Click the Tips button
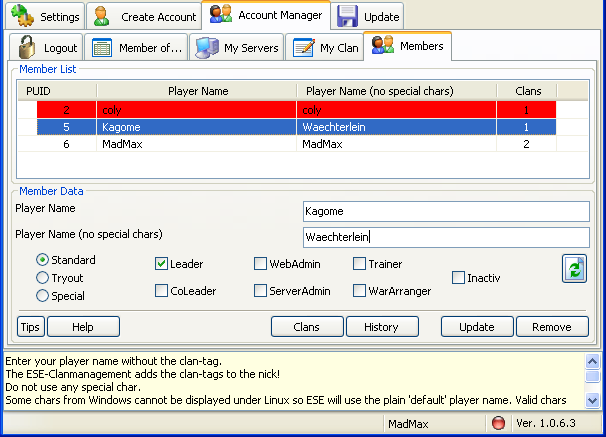 click(x=31, y=327)
